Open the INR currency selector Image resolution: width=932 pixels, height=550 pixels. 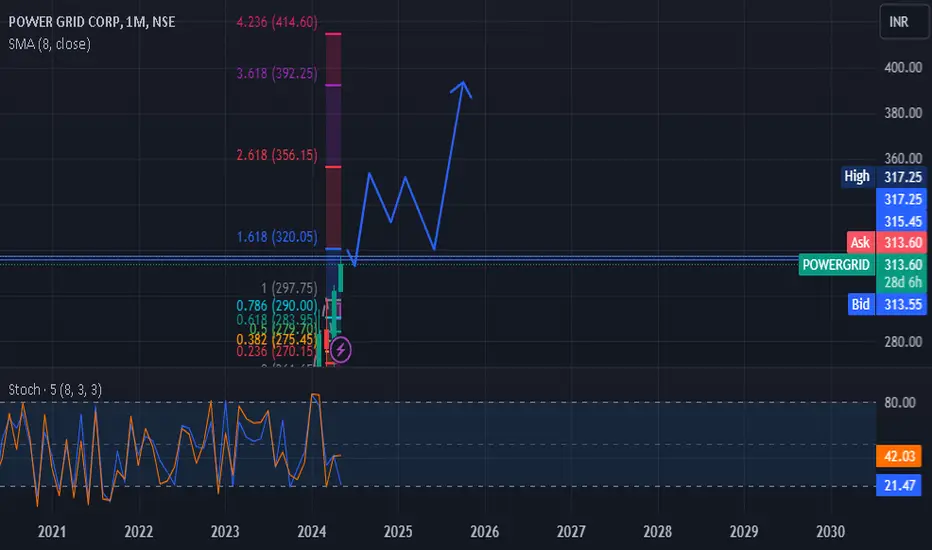point(903,22)
